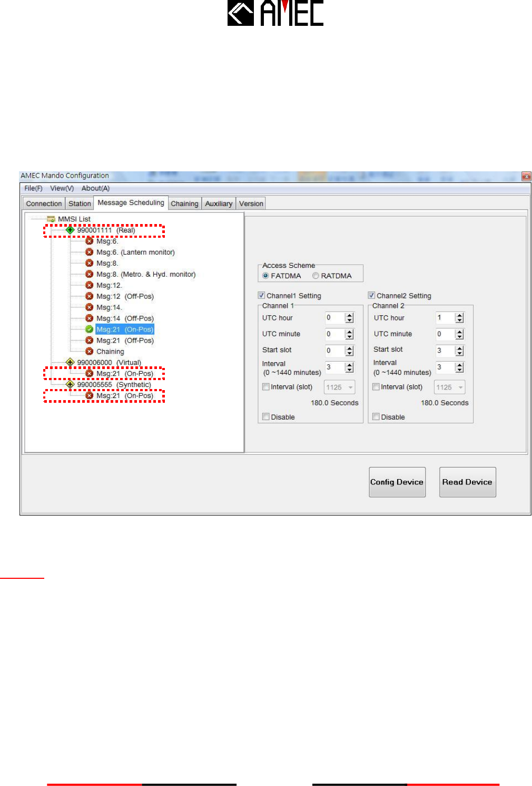Click Channel 2 Interval minutes spinner arrows

459,367
